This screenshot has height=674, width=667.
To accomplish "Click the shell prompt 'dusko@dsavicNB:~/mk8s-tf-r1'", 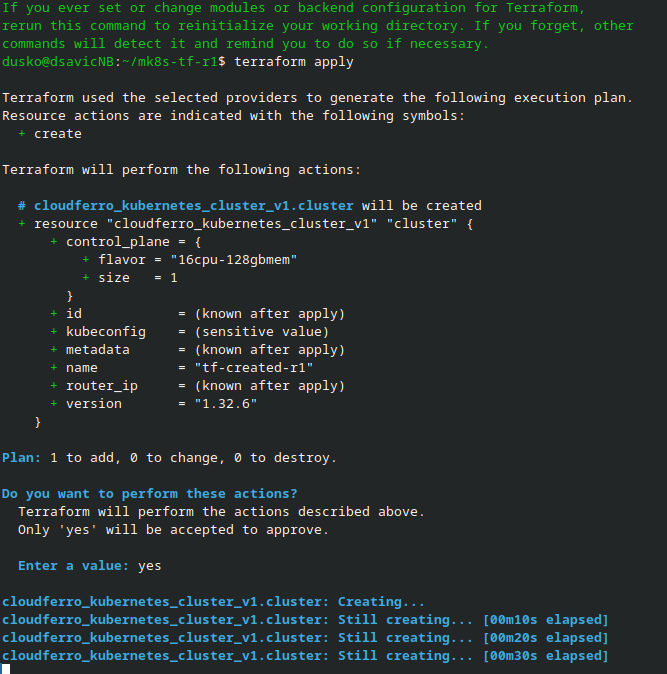I will pyautogui.click(x=110, y=62).
